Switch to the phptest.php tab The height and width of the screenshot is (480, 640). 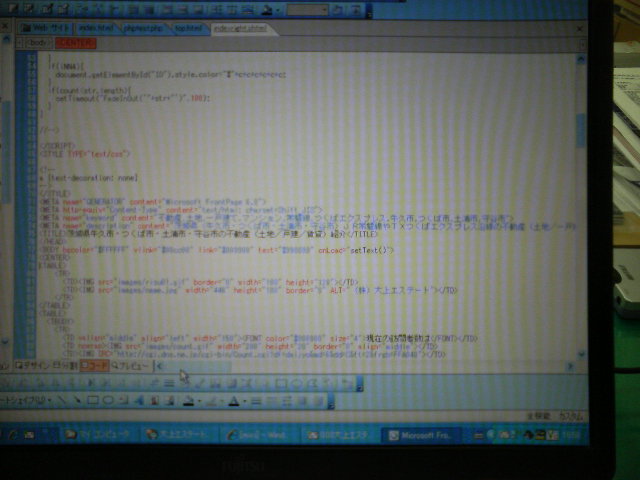(x=143, y=28)
